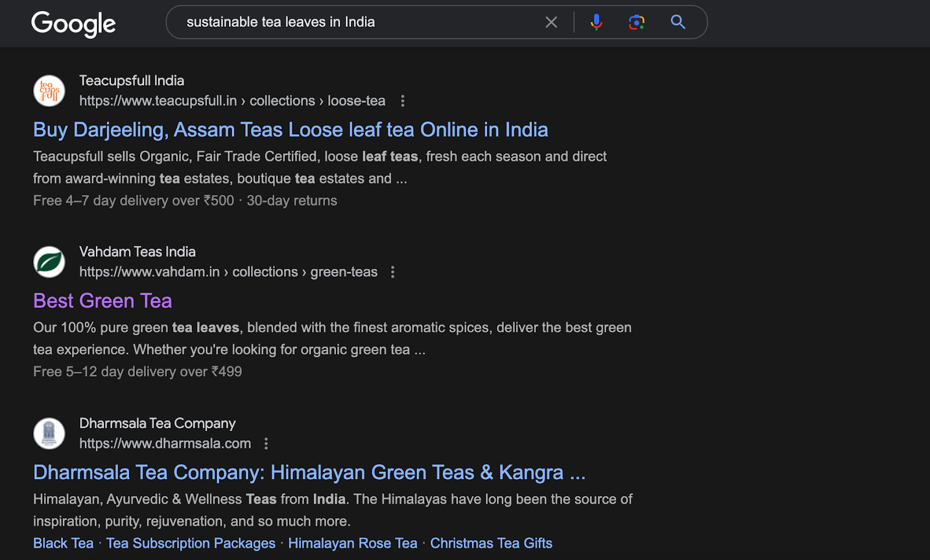Screen dimensions: 930x560
Task: Click Teacupsfull India site name
Action: 132,81
